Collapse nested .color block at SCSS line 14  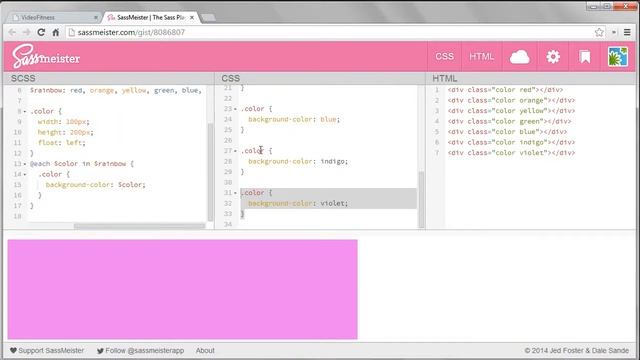coord(25,175)
